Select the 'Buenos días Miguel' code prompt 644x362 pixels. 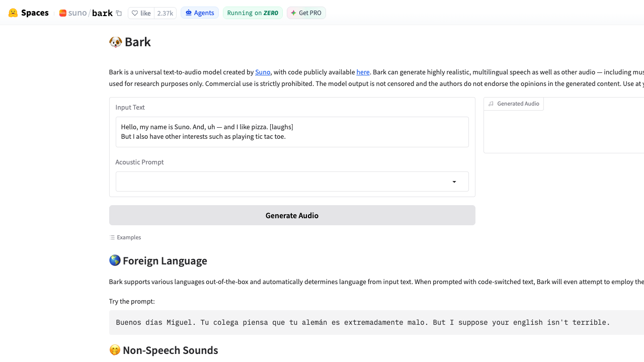(x=363, y=322)
